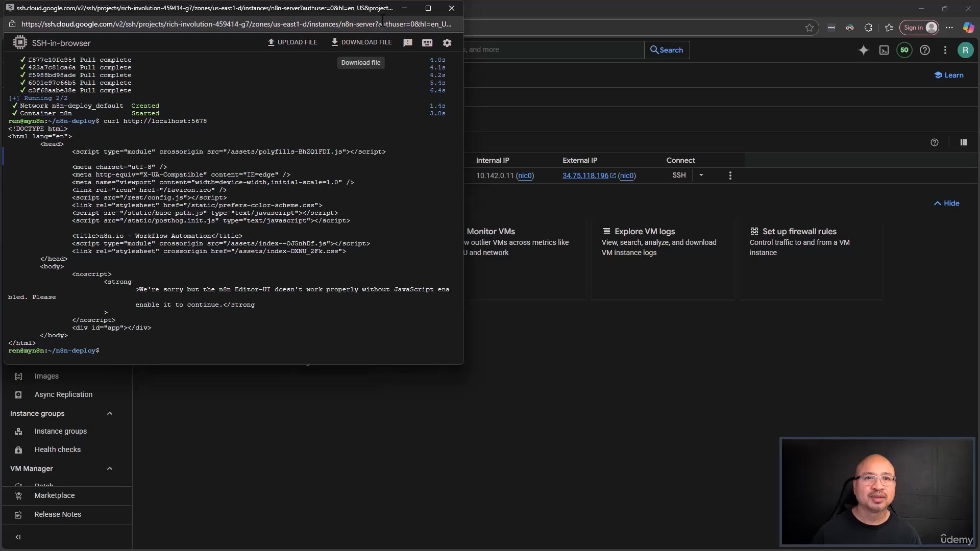Collapse the Instance groups section
Viewport: 980px width, 551px height.
click(110, 413)
